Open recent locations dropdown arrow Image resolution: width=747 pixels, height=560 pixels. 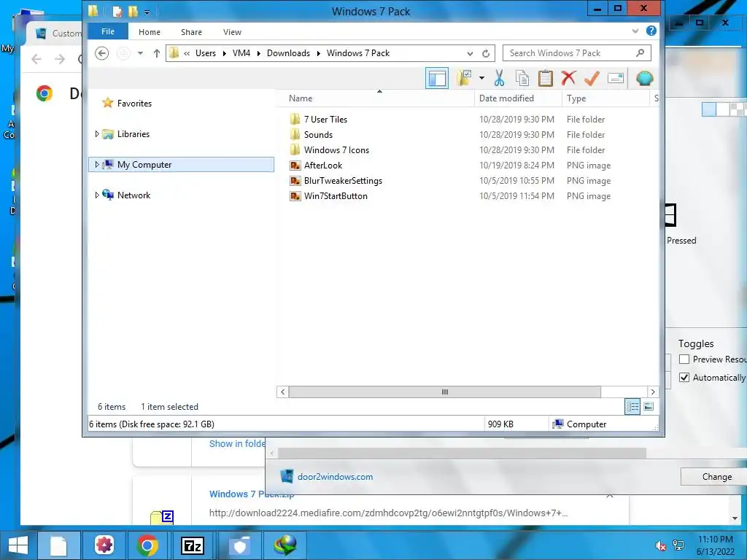tap(140, 52)
